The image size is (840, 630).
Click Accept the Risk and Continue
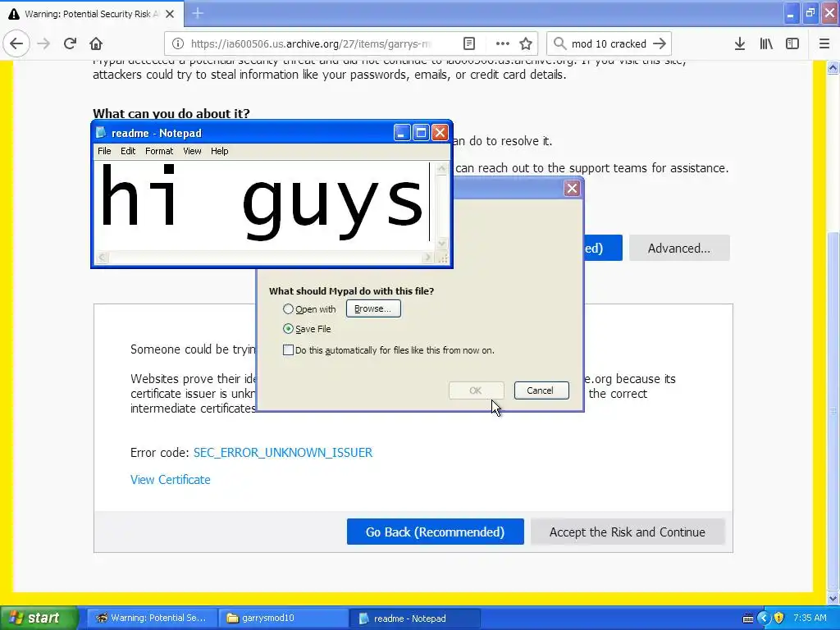tap(628, 532)
